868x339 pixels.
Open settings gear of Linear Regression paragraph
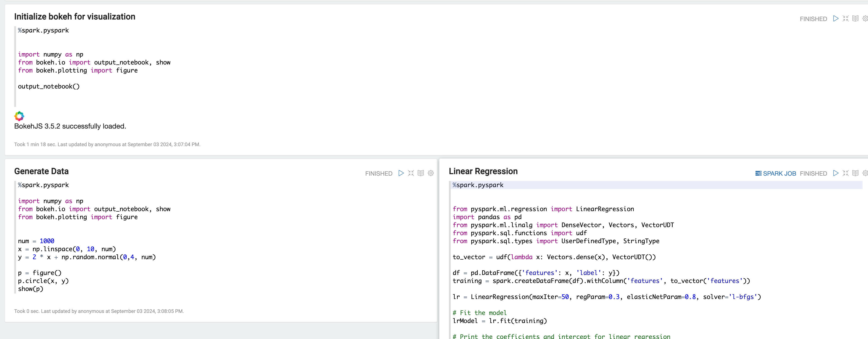pyautogui.click(x=865, y=173)
